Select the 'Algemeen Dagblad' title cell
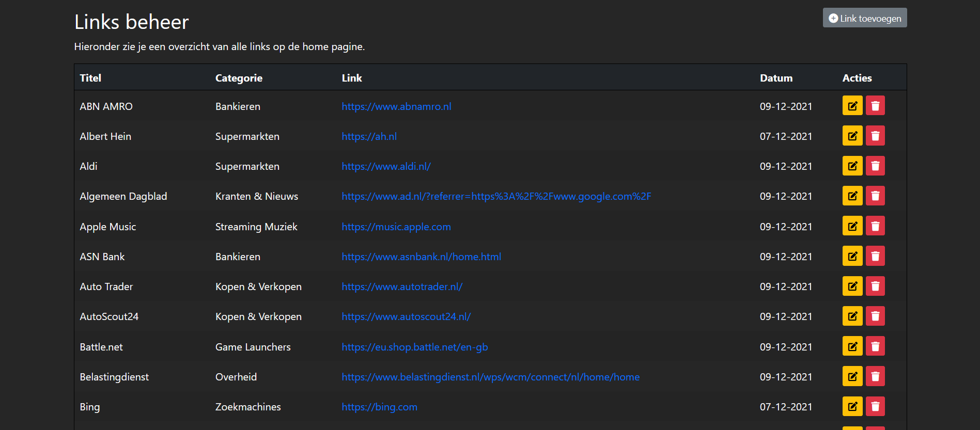The image size is (980, 430). [123, 196]
